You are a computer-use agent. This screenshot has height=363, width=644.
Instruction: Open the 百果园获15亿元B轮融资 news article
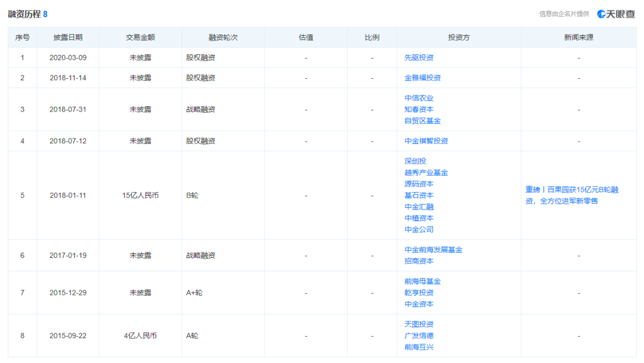coord(572,195)
